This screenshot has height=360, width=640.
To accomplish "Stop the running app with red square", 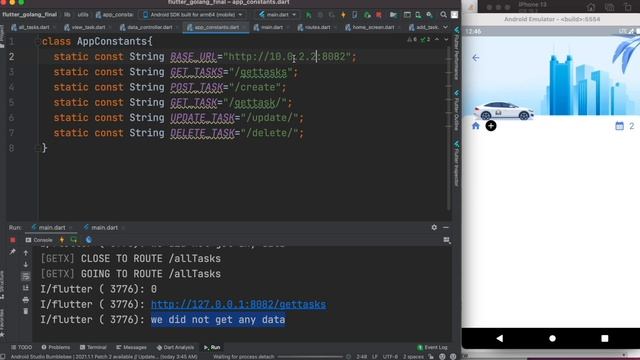I will point(379,15).
